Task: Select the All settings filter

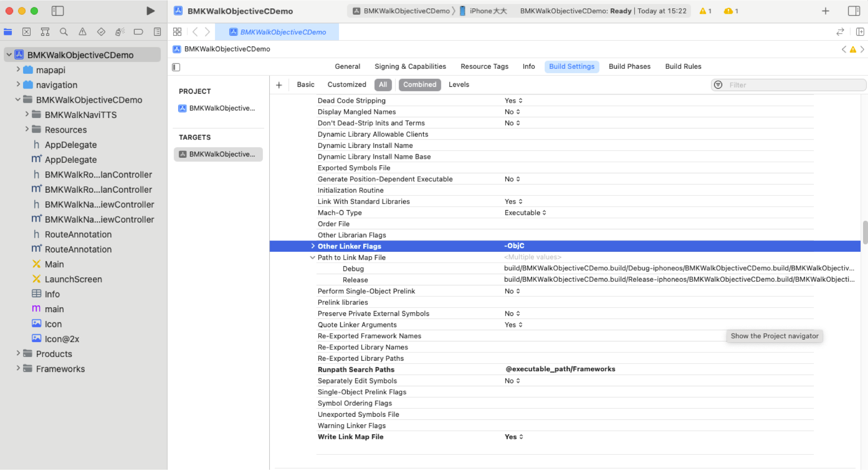Action: [x=383, y=85]
